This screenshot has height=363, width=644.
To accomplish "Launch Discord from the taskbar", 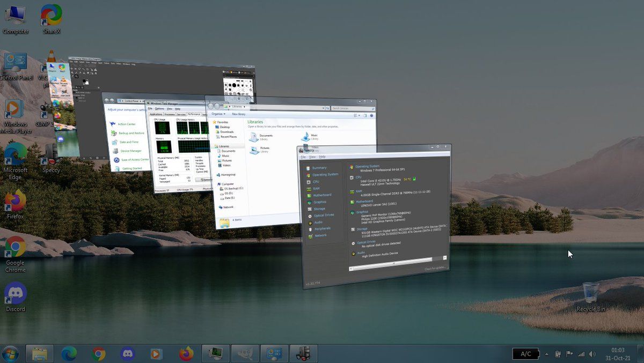I will 127,353.
